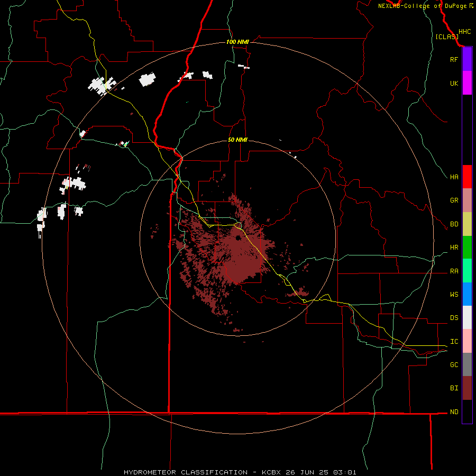Click the "IC" legend label

coord(454,342)
